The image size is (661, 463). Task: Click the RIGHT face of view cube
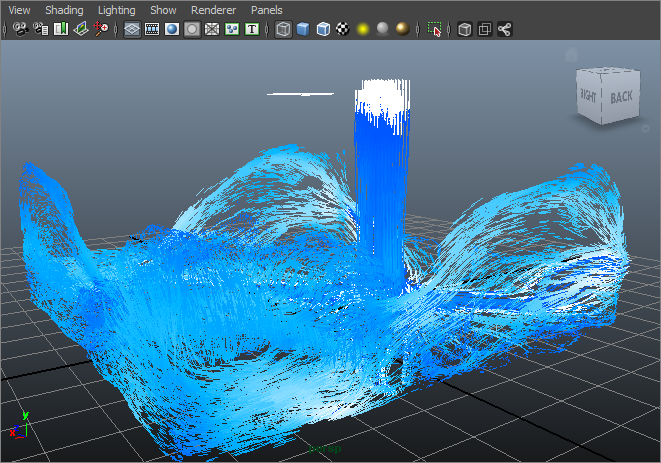(x=588, y=95)
